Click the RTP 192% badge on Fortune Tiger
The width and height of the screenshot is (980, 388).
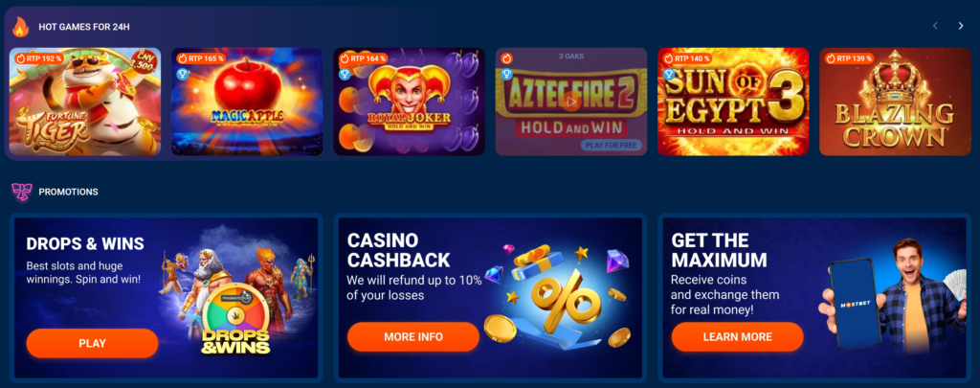[38, 58]
